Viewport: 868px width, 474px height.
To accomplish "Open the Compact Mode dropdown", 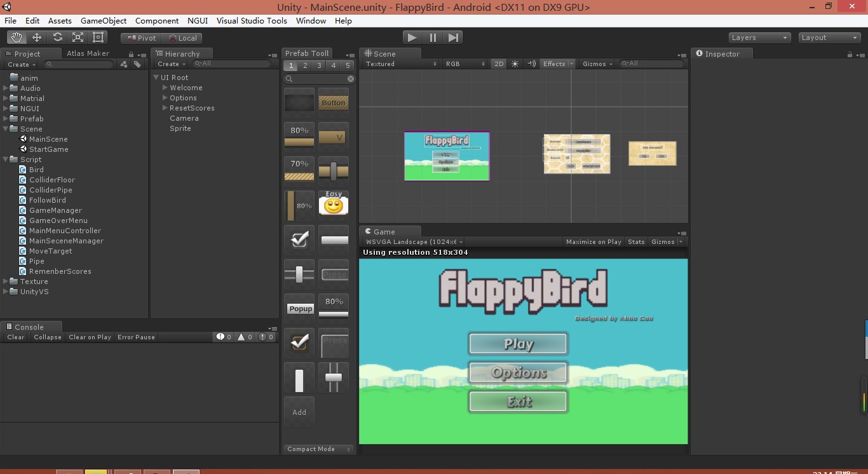I will click(x=318, y=449).
